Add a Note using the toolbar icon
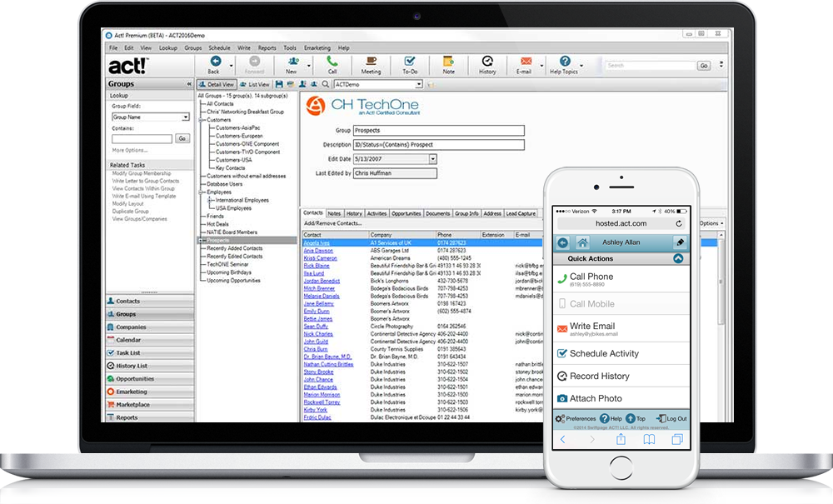Screen dimensions: 833x504 pos(448,62)
